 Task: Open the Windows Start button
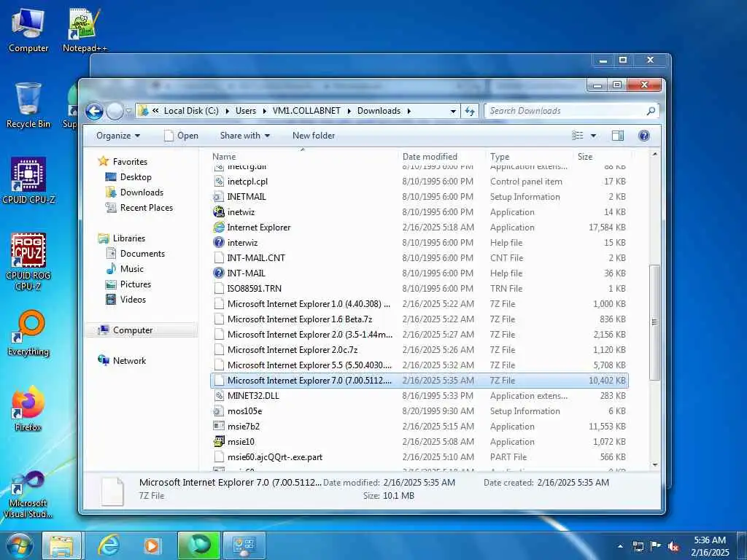pyautogui.click(x=19, y=545)
